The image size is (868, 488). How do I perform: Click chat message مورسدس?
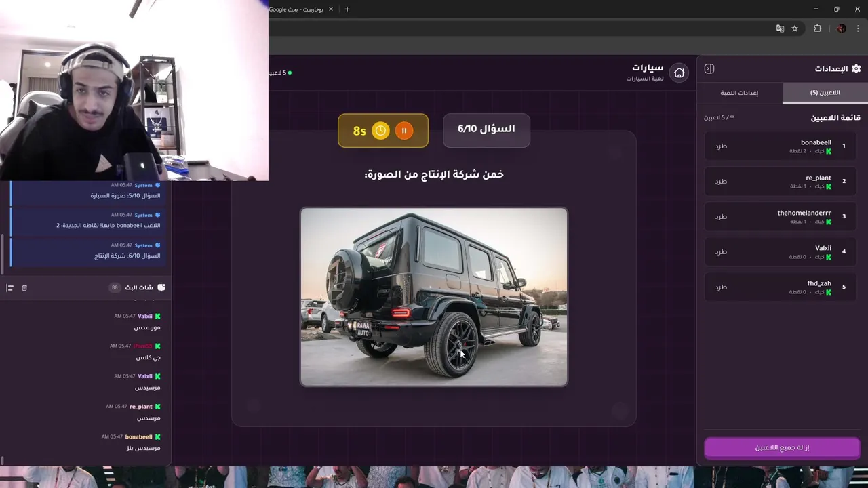click(x=147, y=327)
